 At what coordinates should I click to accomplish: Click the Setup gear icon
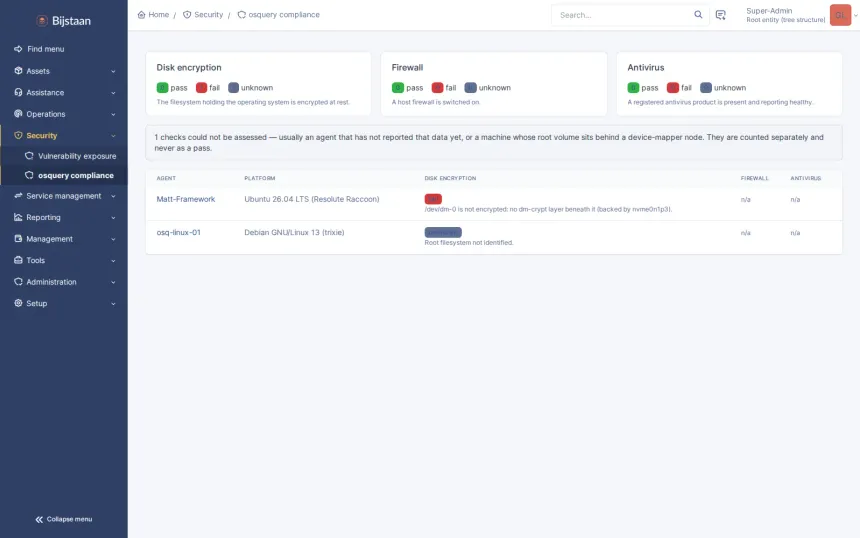[18, 303]
